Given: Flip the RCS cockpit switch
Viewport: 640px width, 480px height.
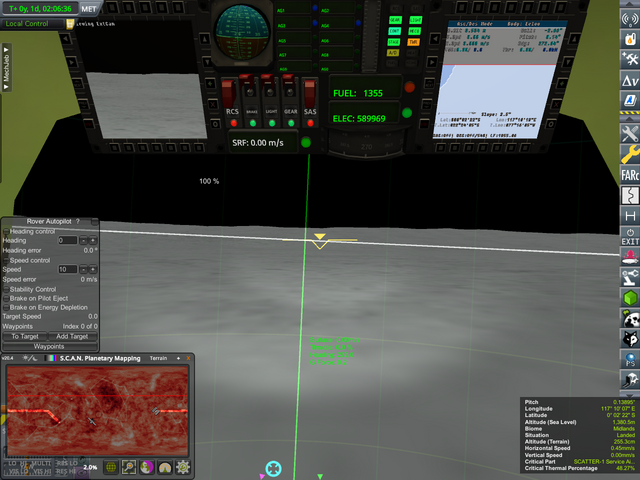Looking at the screenshot, I should (x=229, y=93).
